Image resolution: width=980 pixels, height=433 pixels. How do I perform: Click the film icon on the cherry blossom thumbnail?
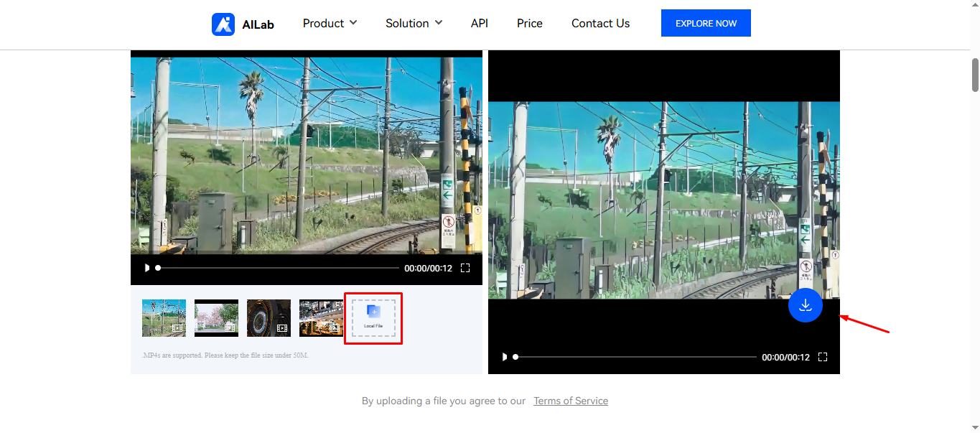[229, 327]
